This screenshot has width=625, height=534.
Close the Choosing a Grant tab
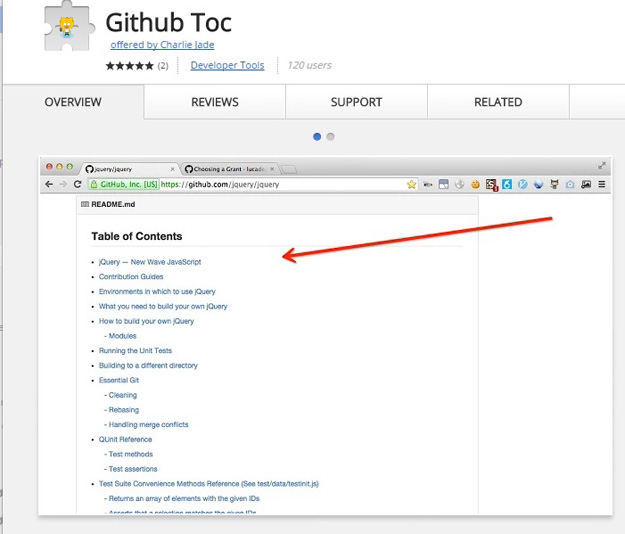click(272, 169)
